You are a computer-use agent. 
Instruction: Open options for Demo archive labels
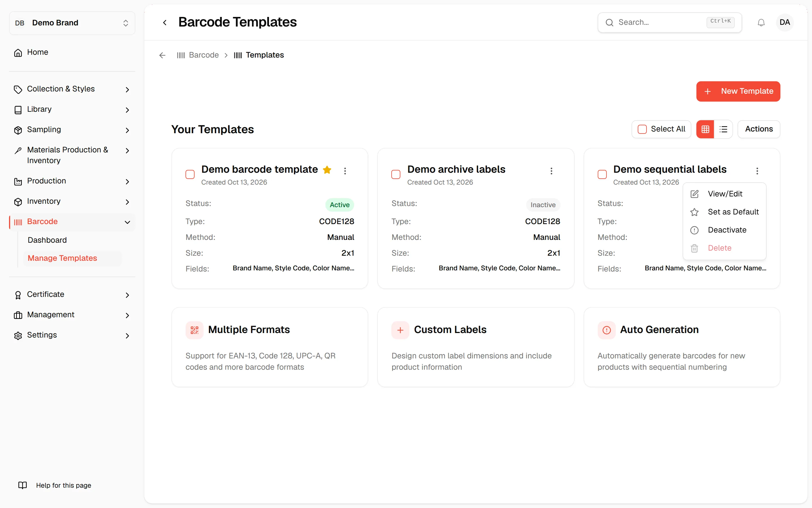551,171
